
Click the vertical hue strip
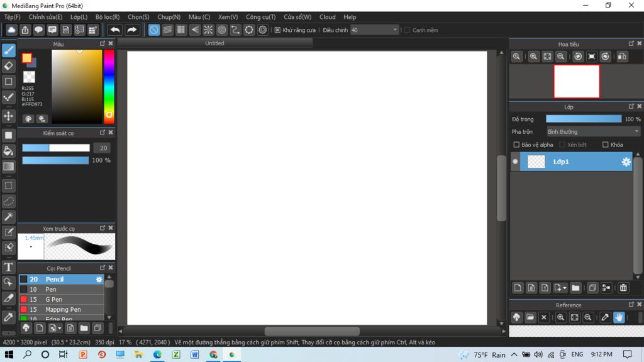[x=109, y=87]
